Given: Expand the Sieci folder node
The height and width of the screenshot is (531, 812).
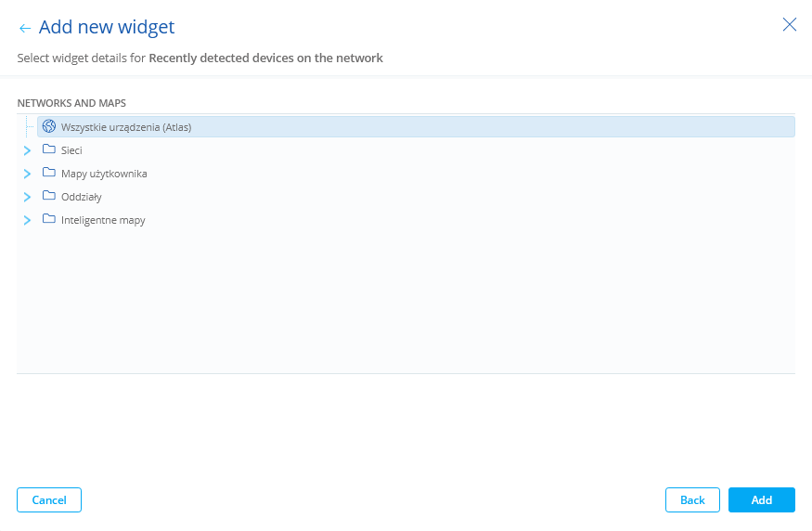Looking at the screenshot, I should pyautogui.click(x=27, y=150).
